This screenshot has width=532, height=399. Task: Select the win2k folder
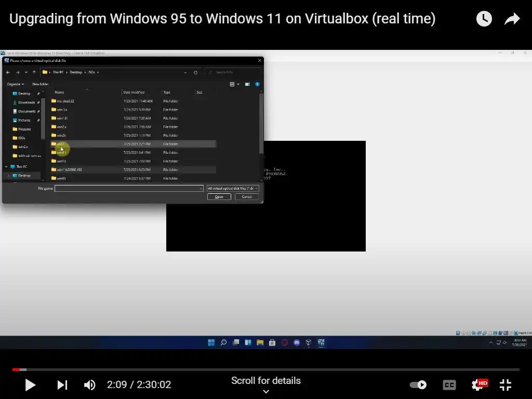(61, 136)
